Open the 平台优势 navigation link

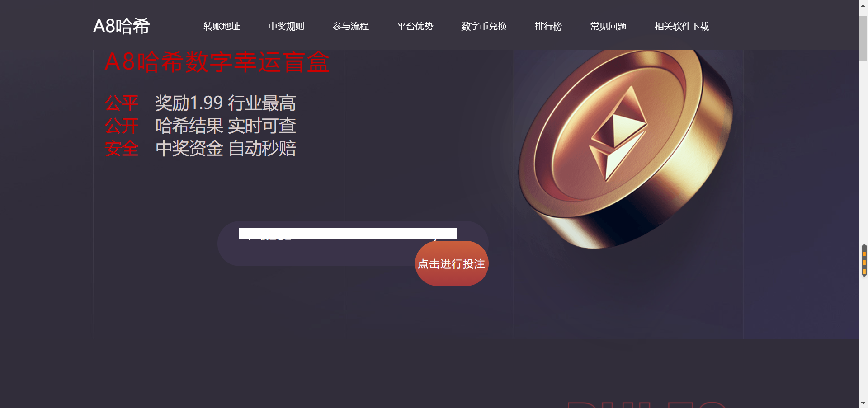click(415, 26)
